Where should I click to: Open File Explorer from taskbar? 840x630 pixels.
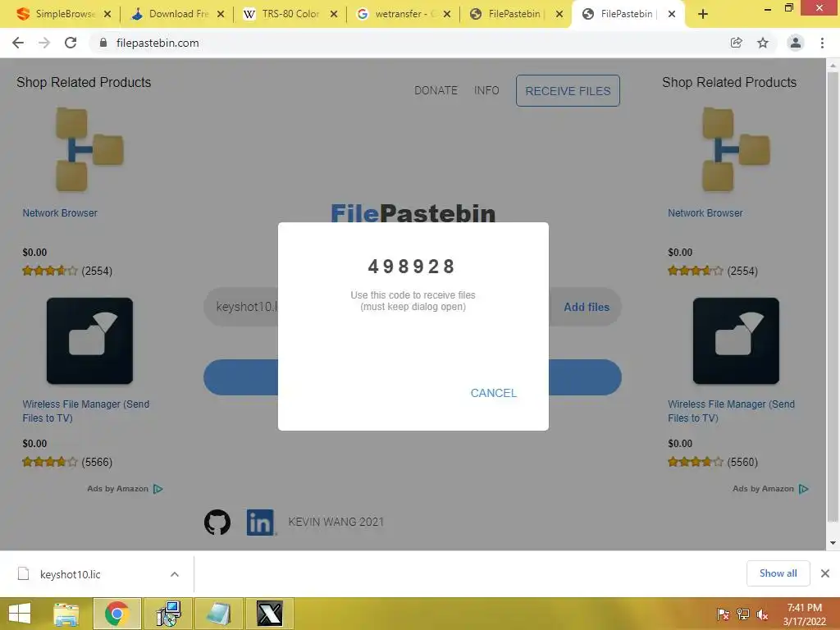(x=66, y=614)
